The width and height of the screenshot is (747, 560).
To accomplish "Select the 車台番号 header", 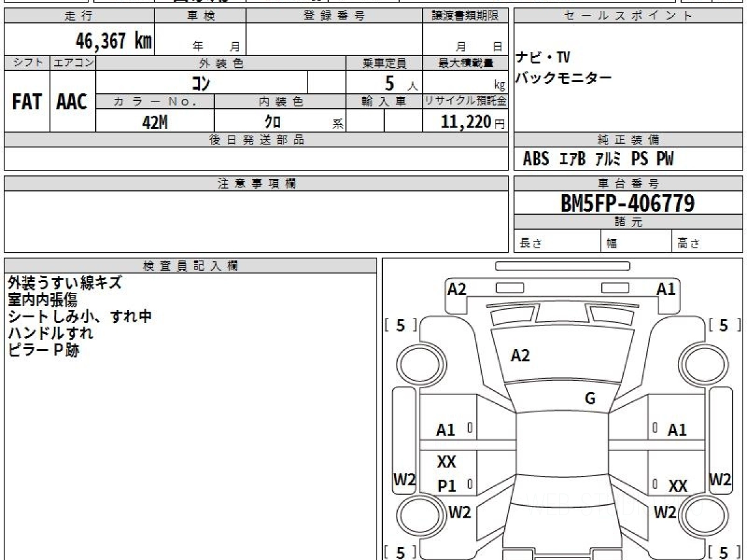I will (x=628, y=184).
